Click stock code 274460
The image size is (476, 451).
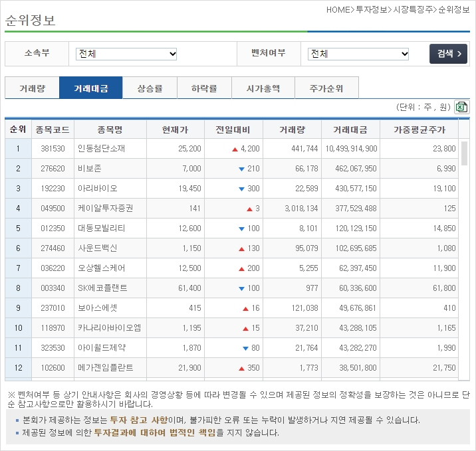coord(53,248)
